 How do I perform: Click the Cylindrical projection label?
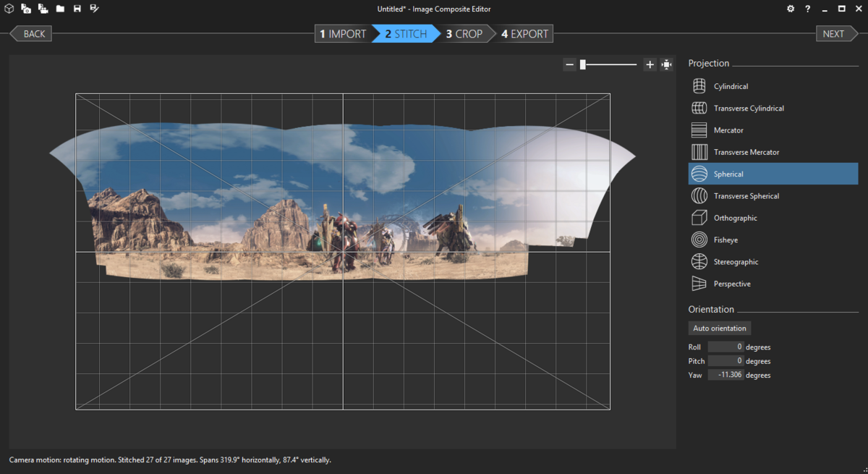(x=731, y=86)
